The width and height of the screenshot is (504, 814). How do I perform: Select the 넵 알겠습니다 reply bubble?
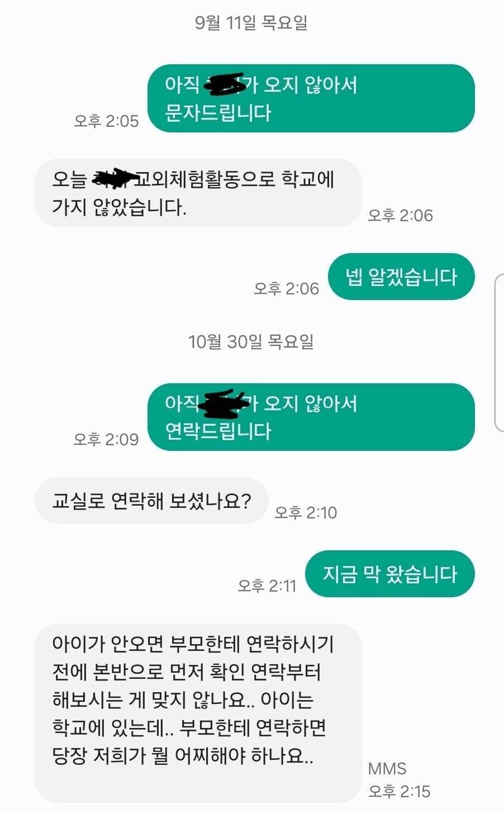click(x=401, y=277)
